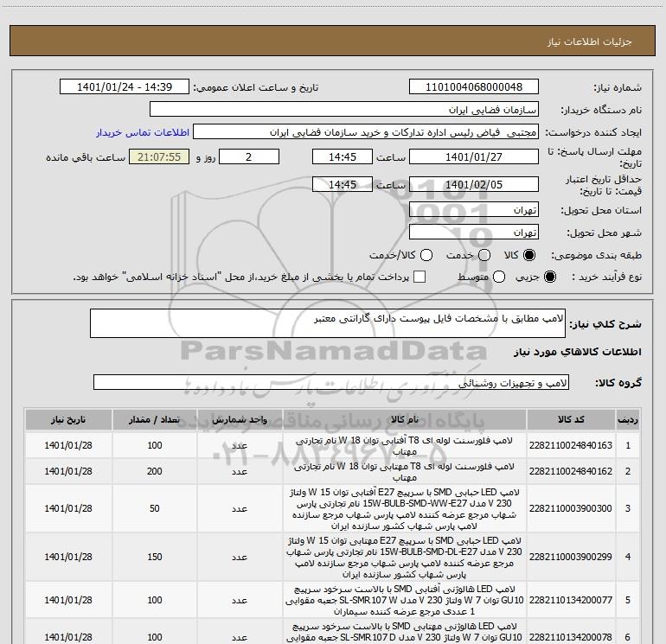The image size is (666, 644).
Task: Click the request creator field مجتبی فیاض
Action: (366, 132)
